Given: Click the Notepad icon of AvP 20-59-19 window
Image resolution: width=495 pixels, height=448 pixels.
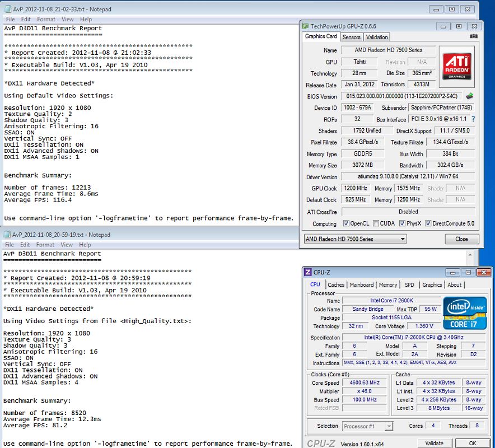Looking at the screenshot, I should 7,235.
